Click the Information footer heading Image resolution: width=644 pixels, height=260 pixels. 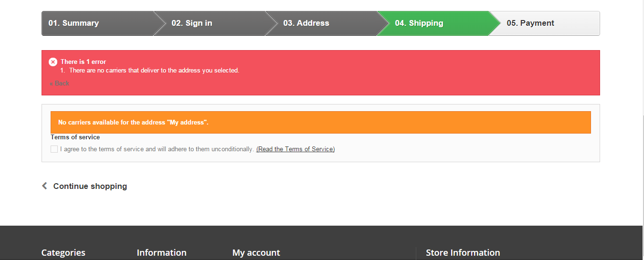161,253
